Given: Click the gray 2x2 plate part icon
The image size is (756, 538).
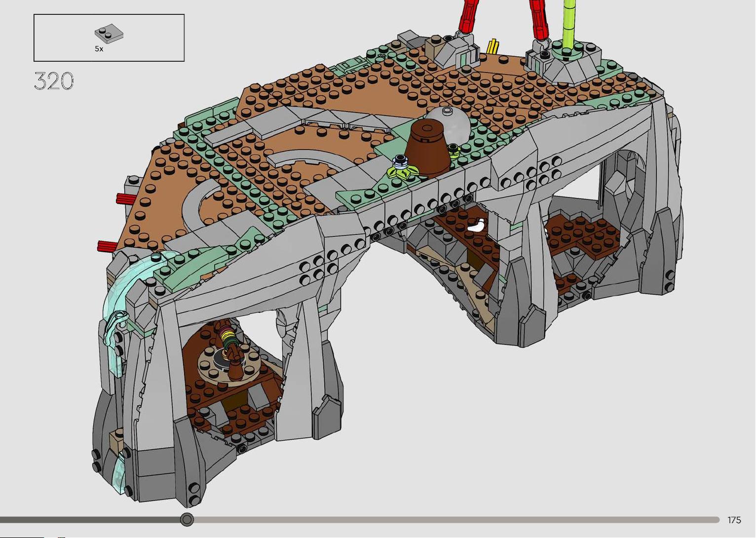Looking at the screenshot, I should (109, 34).
